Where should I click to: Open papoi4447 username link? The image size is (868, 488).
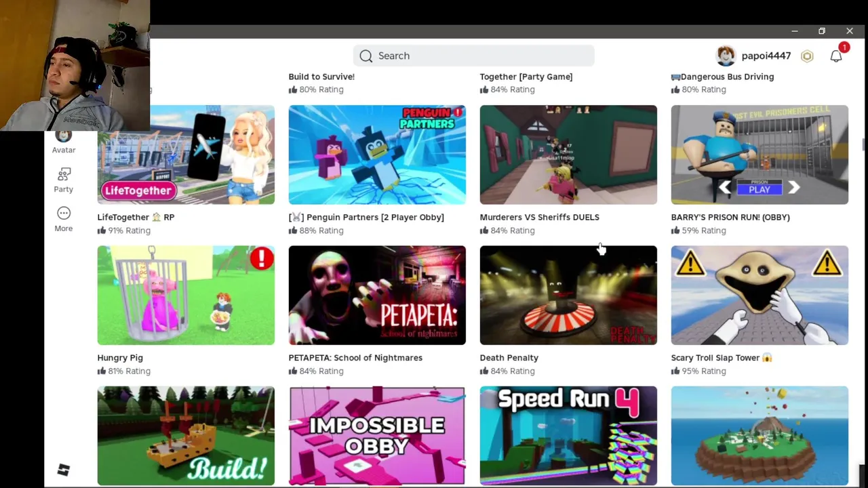coord(766,56)
